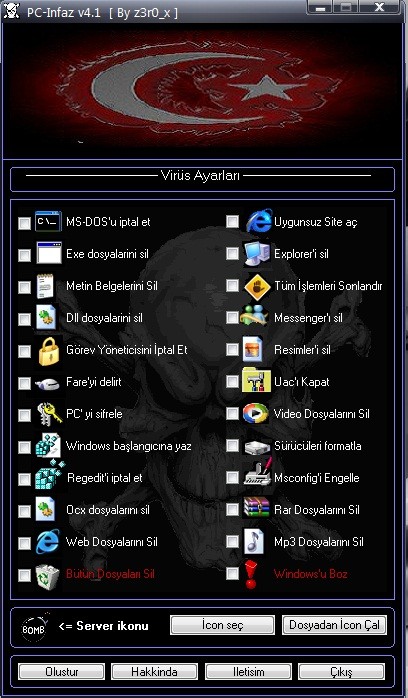
Task: Click the golden padlock icon
Action: [x=48, y=350]
